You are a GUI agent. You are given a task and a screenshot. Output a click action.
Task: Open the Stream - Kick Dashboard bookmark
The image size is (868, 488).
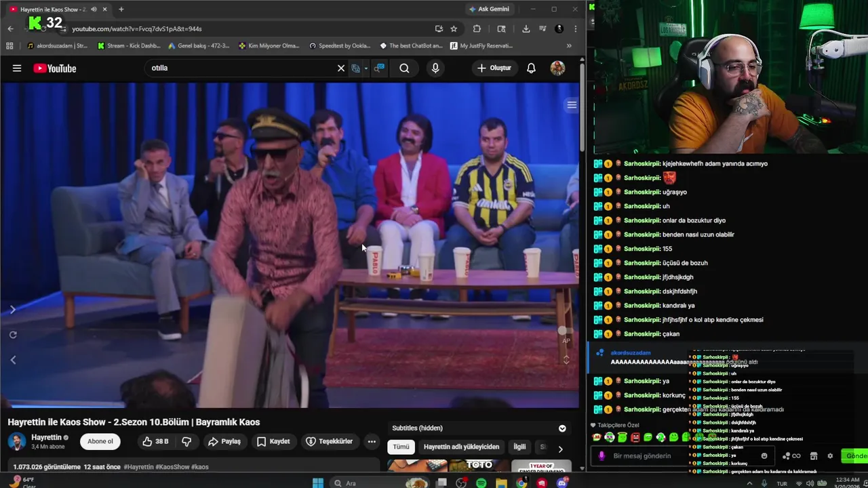point(129,45)
